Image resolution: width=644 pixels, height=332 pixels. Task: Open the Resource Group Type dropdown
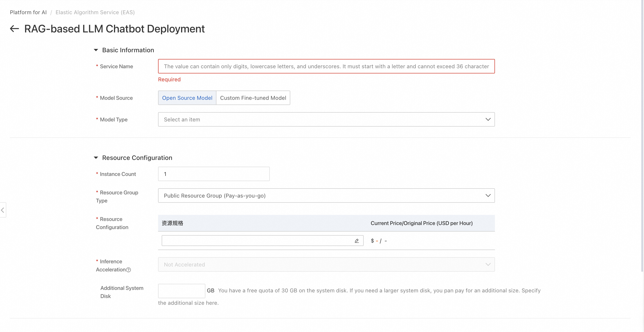pos(322,196)
